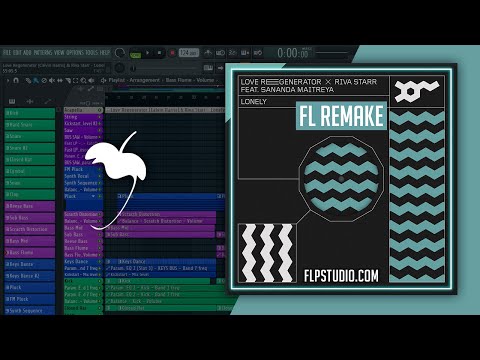Mute the String track

pyautogui.click(x=100, y=117)
